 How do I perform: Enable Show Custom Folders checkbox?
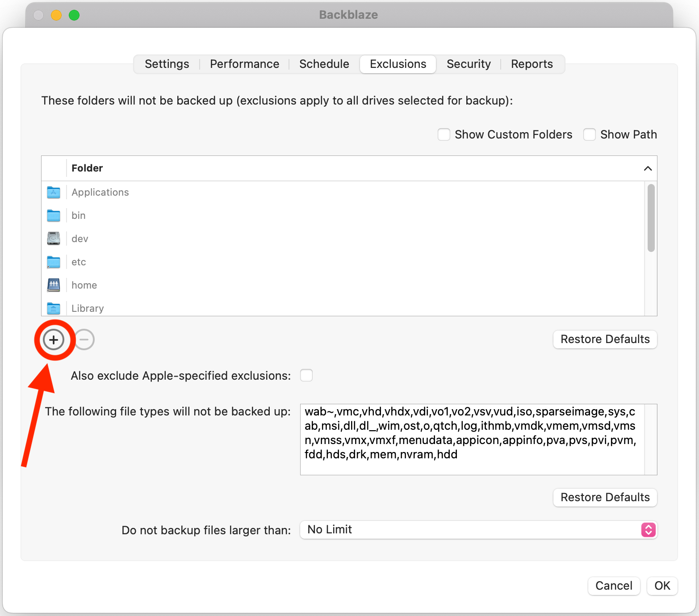pyautogui.click(x=444, y=134)
